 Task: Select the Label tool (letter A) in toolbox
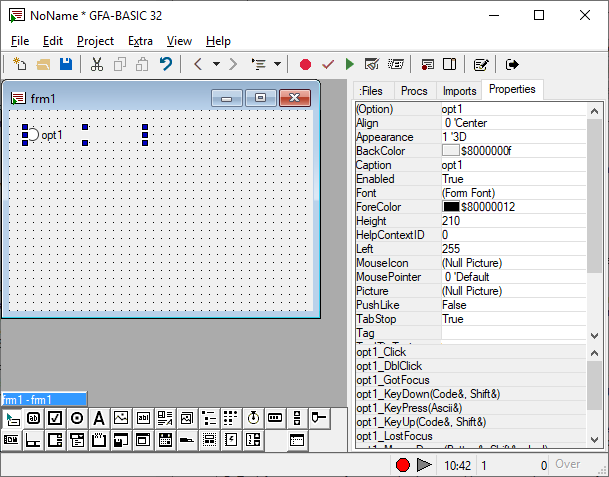pos(99,418)
